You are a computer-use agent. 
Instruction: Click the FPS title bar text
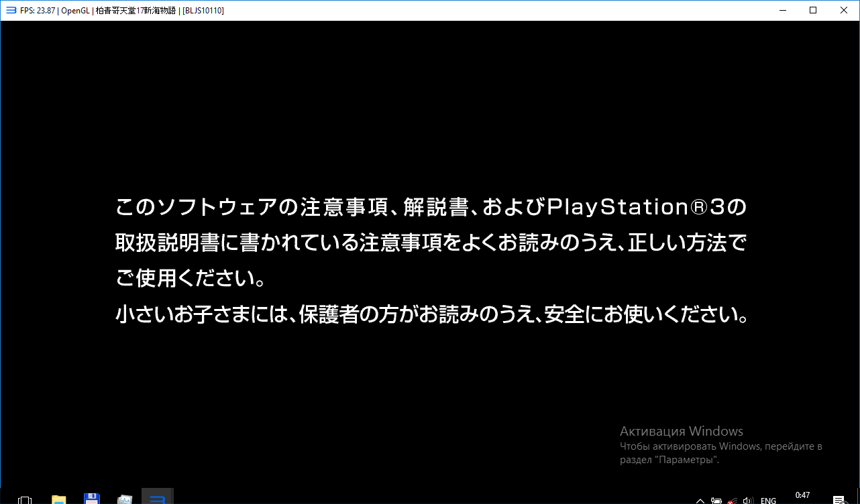(38, 11)
